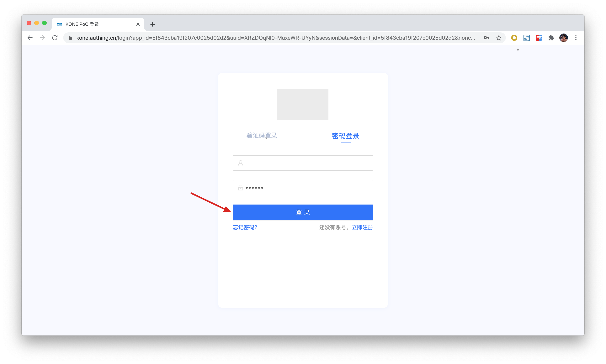Bookmark this page with the star icon
This screenshot has width=606, height=364.
pos(498,38)
